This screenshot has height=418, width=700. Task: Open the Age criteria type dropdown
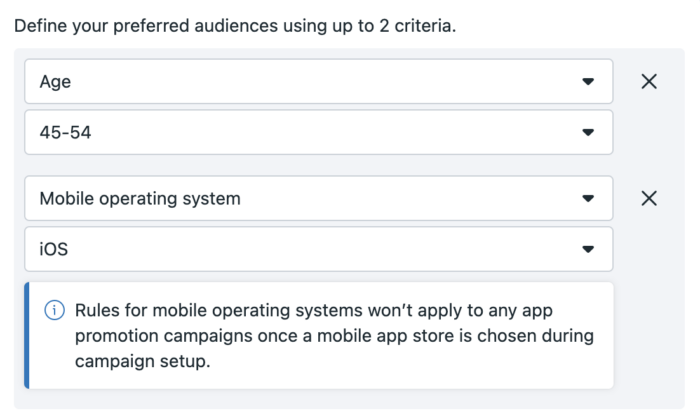click(x=319, y=81)
